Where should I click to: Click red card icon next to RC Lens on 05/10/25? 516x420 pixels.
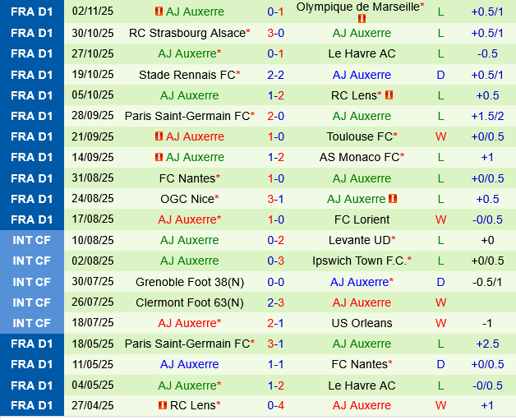(x=389, y=95)
